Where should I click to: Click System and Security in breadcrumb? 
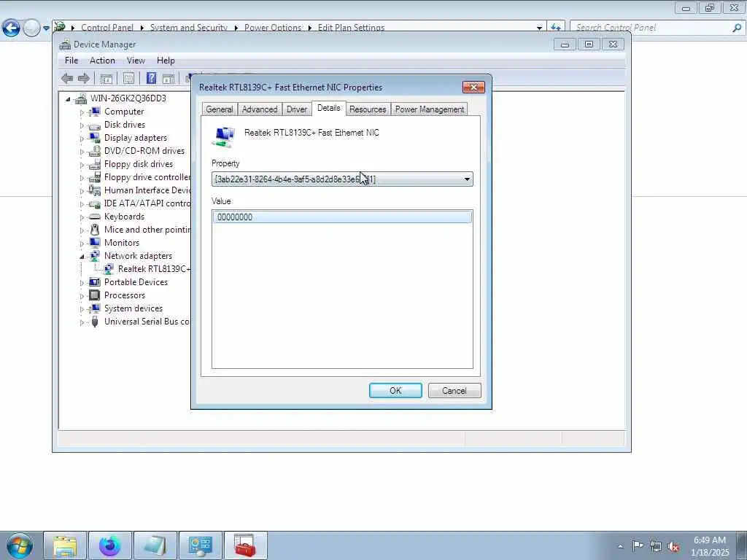point(189,28)
